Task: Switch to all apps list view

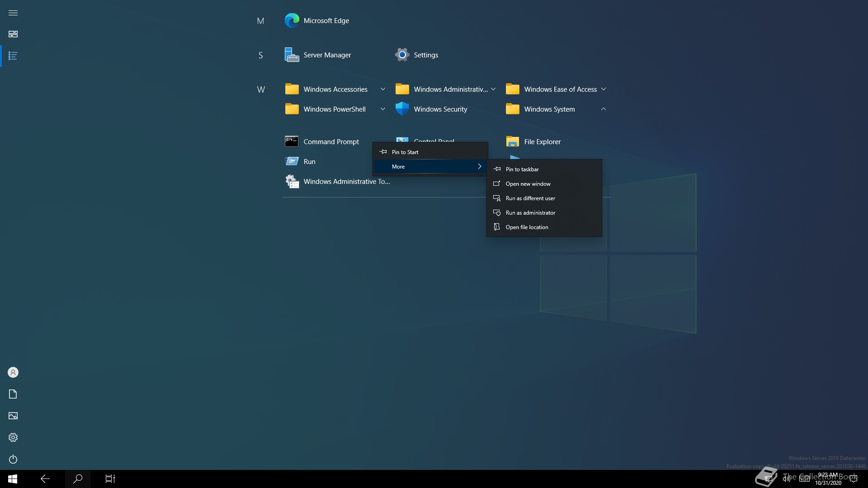Action: [x=13, y=56]
